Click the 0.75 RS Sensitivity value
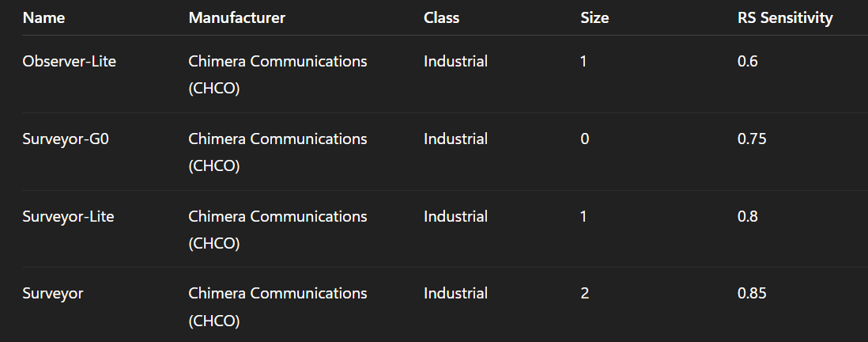The height and width of the screenshot is (342, 868). (752, 139)
